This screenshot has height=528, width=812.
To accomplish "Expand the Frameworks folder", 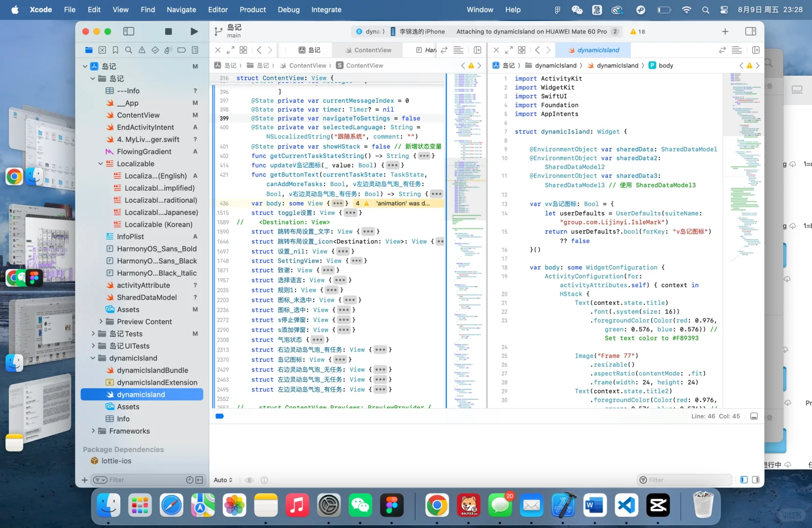I will click(93, 431).
